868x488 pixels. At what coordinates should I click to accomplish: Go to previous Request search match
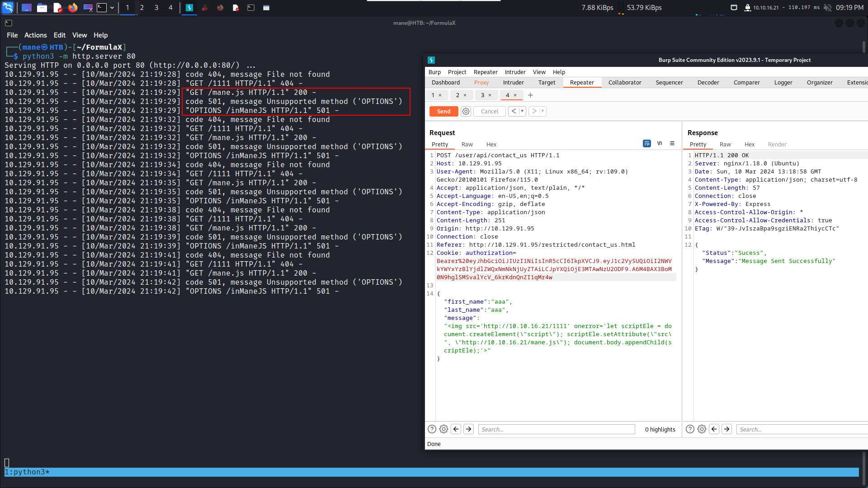pos(456,429)
